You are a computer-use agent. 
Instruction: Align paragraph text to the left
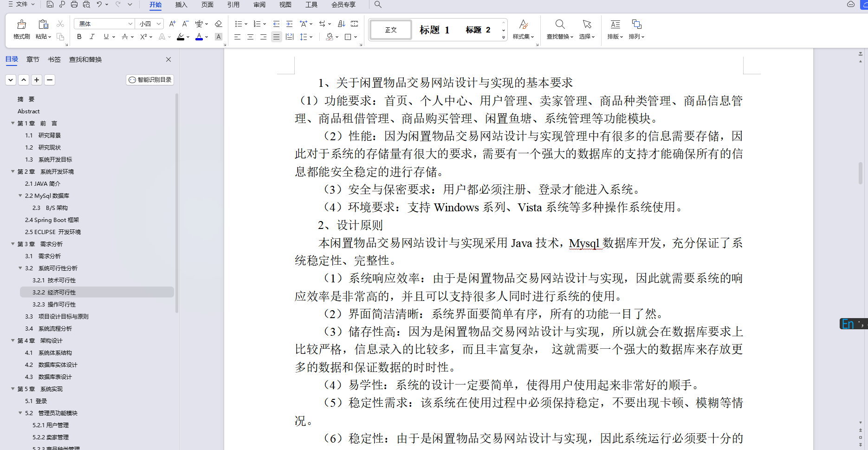point(237,37)
